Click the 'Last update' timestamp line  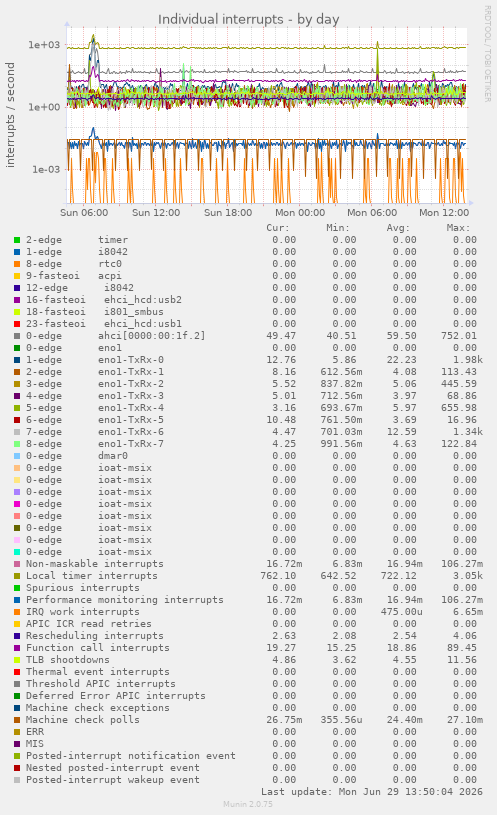(372, 792)
